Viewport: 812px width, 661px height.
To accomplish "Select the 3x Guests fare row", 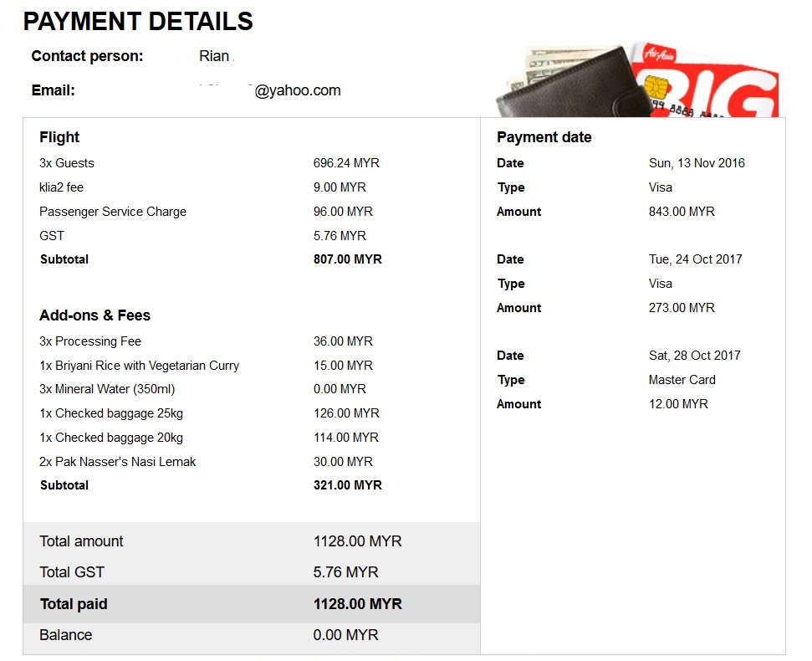I will tap(67, 163).
